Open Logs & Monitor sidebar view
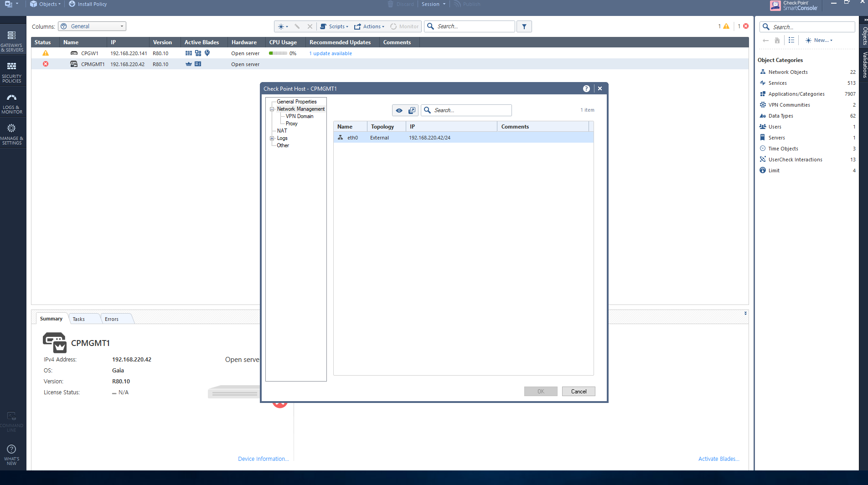This screenshot has width=868, height=485. (x=12, y=103)
